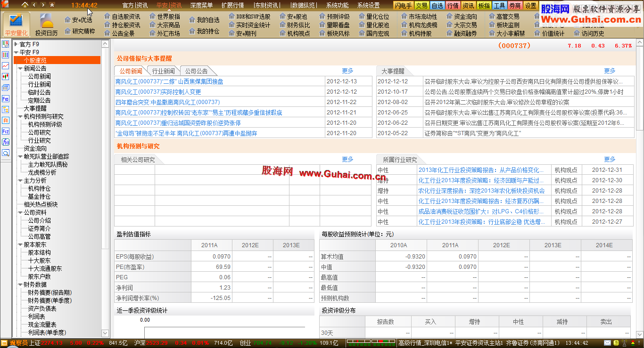
Task: Open 外汇市场 in the toolbar
Action: [165, 33]
